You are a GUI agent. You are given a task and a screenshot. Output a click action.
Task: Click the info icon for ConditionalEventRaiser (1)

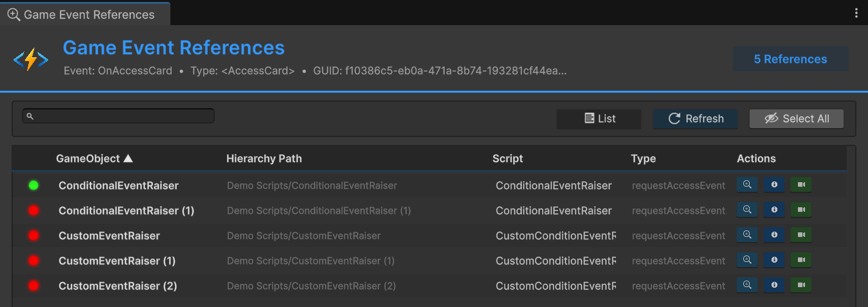pos(774,210)
